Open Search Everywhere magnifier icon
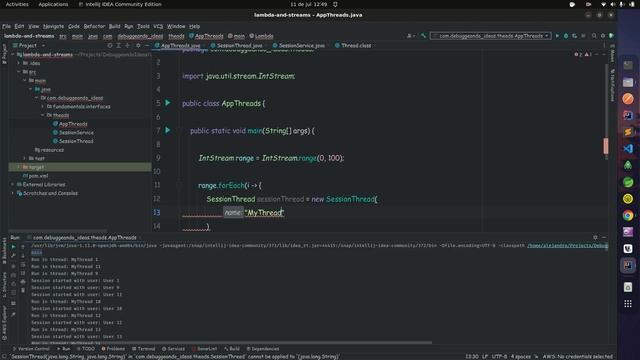The image size is (640, 360). tap(594, 36)
